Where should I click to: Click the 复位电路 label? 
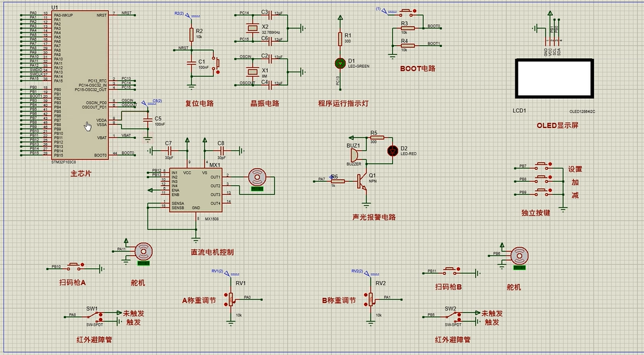(199, 103)
